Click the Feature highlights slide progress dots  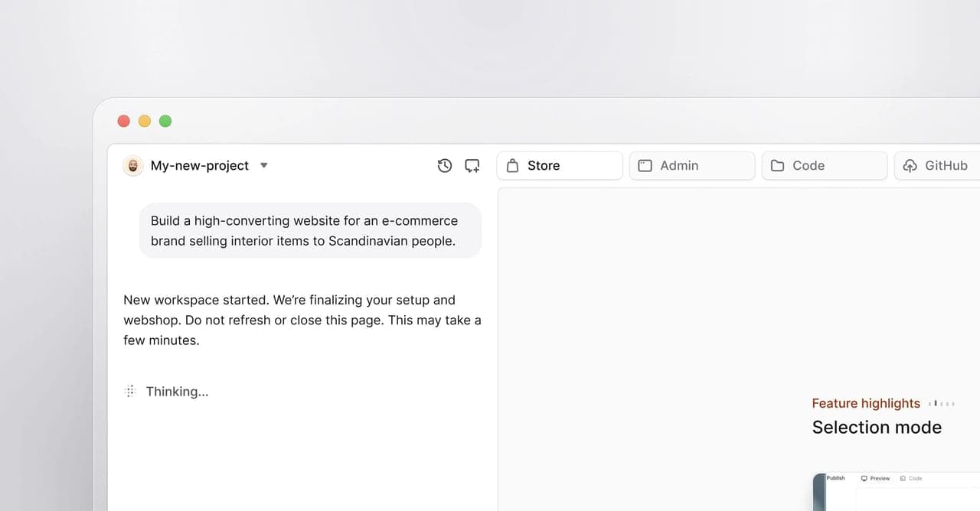coord(942,403)
